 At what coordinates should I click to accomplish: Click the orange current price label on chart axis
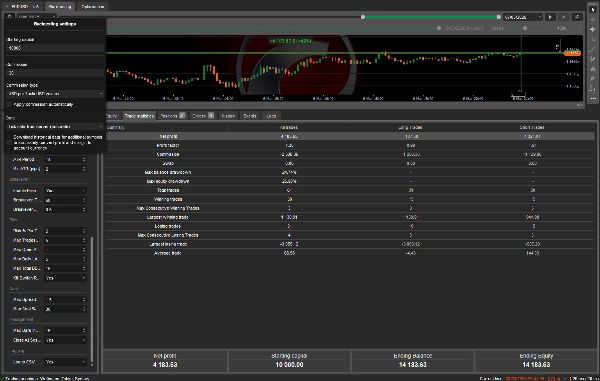[572, 53]
